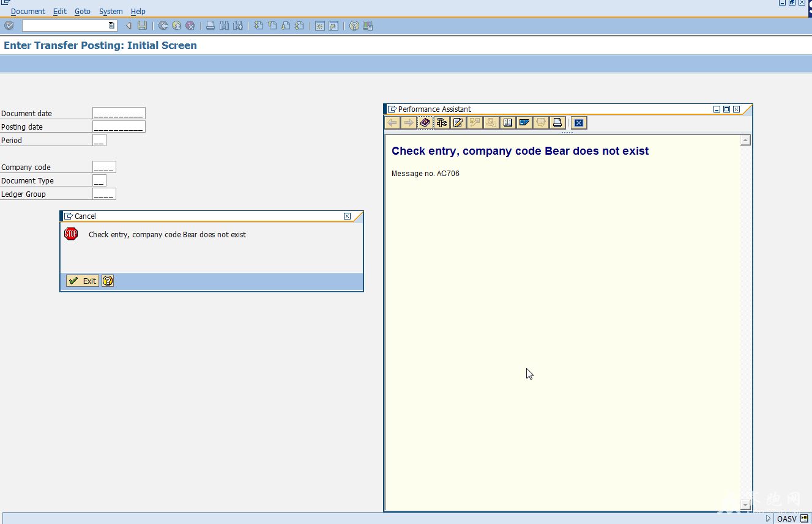Viewport: 812px width, 524px height.
Task: Open the Help menu
Action: (138, 11)
